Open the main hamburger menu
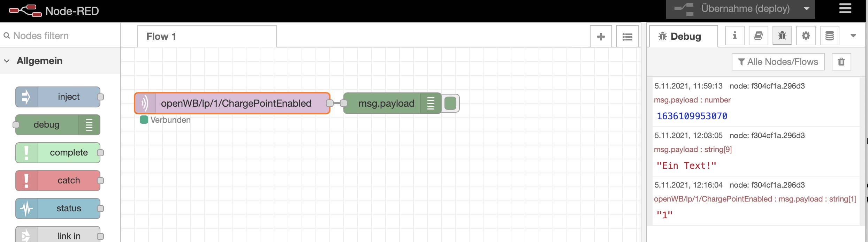868x242 pixels. (845, 8)
